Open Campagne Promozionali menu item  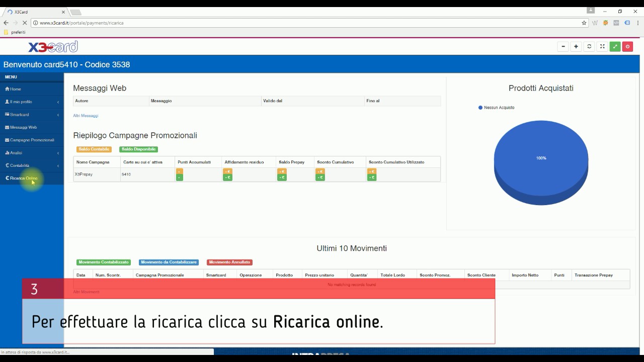click(32, 140)
